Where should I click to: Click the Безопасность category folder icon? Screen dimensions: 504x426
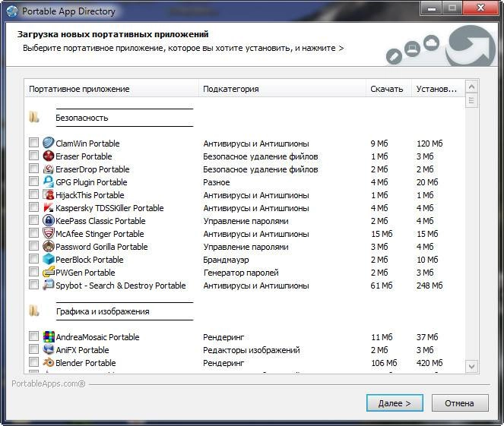pos(34,117)
